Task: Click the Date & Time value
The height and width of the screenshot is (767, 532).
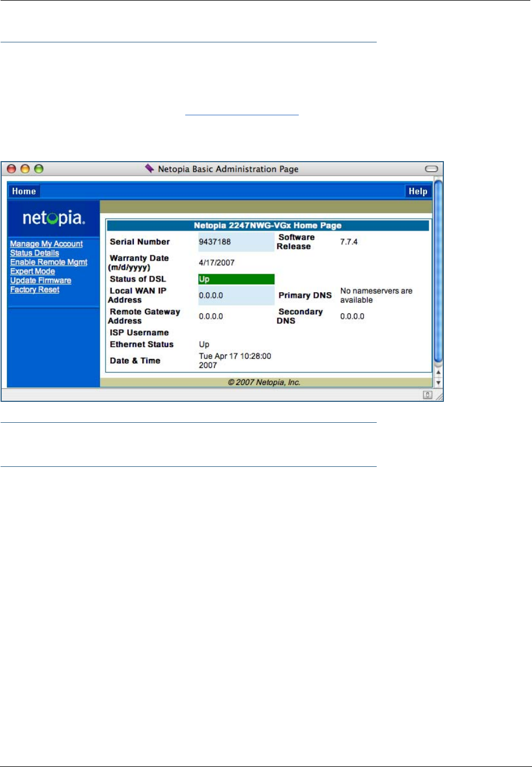Action: pyautogui.click(x=235, y=361)
